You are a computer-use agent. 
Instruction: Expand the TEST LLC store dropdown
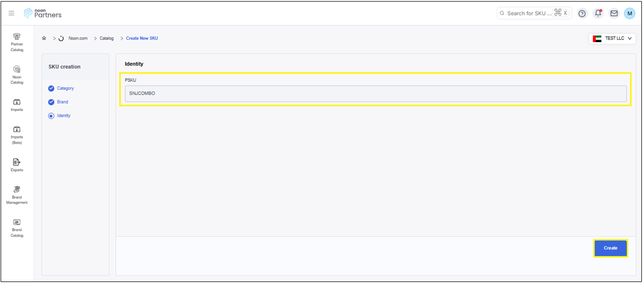pos(612,38)
